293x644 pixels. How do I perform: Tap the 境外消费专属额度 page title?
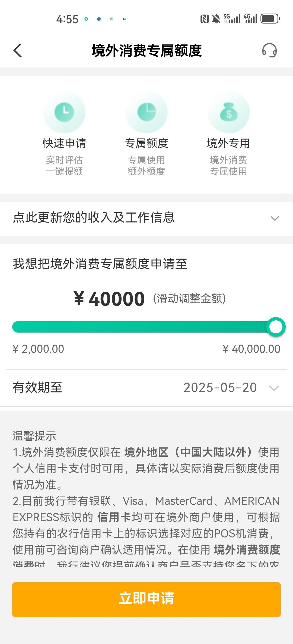pyautogui.click(x=146, y=51)
